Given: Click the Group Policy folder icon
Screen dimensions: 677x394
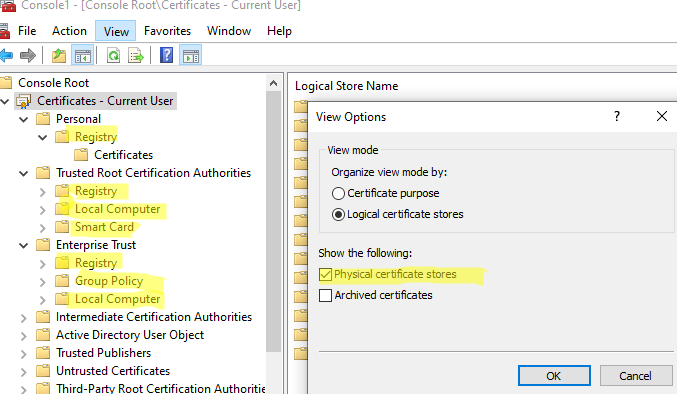Looking at the screenshot, I should [62, 281].
